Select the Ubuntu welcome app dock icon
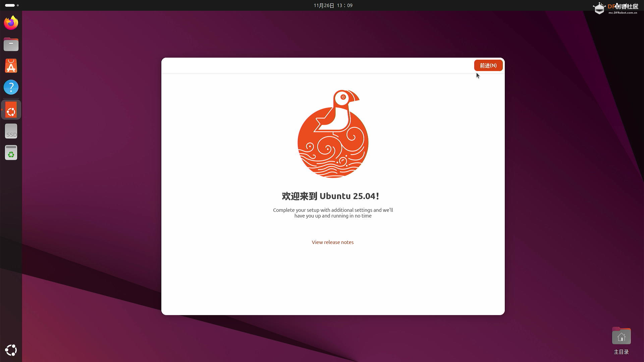644x362 pixels. point(11,110)
